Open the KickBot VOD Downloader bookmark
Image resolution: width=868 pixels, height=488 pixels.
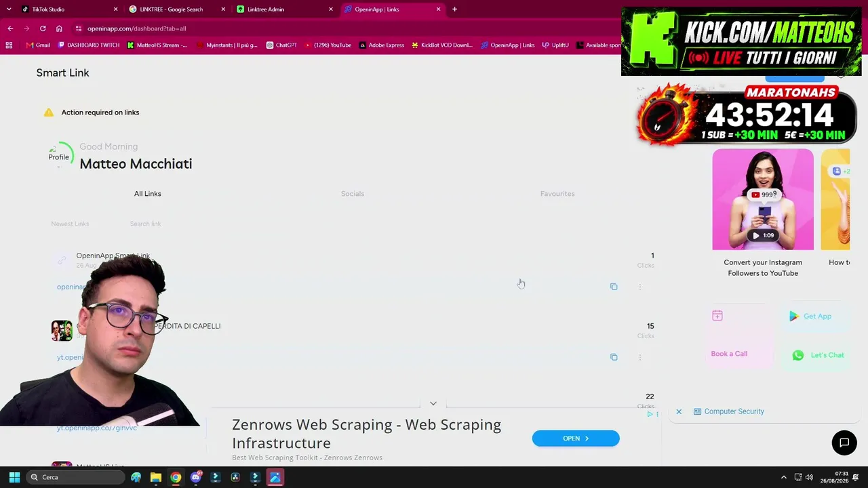[x=442, y=45]
